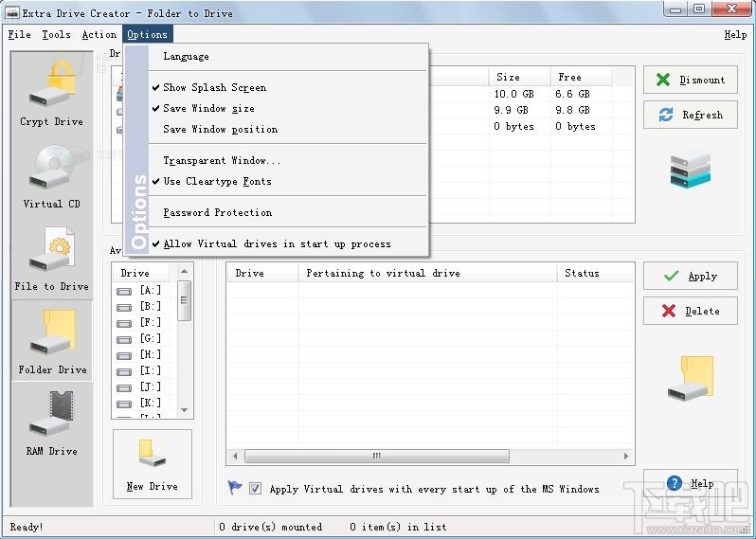756x539 pixels.
Task: Click the Status column header
Action: tap(596, 273)
